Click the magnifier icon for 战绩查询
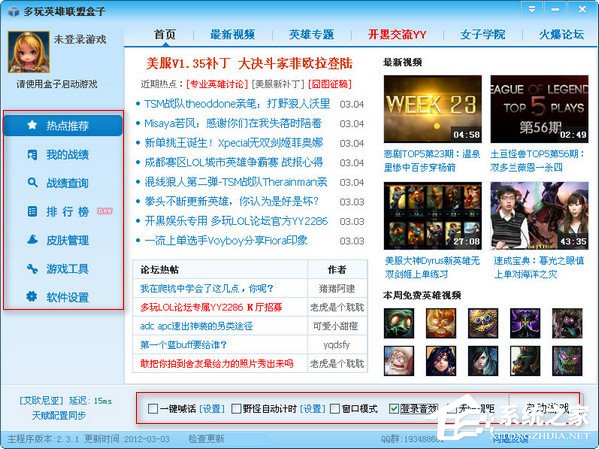 [x=32, y=183]
